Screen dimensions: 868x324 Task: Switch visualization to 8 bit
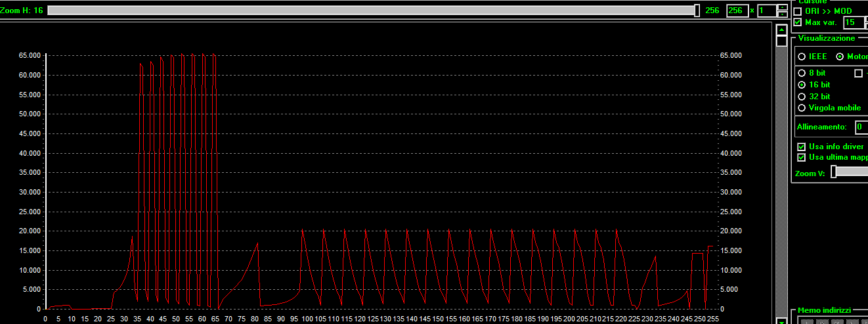(802, 73)
